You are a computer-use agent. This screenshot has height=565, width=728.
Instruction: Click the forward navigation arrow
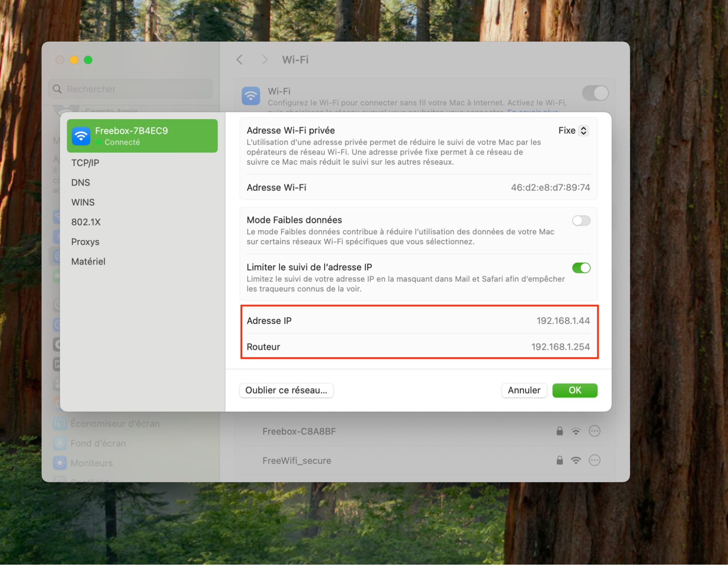[x=265, y=60]
